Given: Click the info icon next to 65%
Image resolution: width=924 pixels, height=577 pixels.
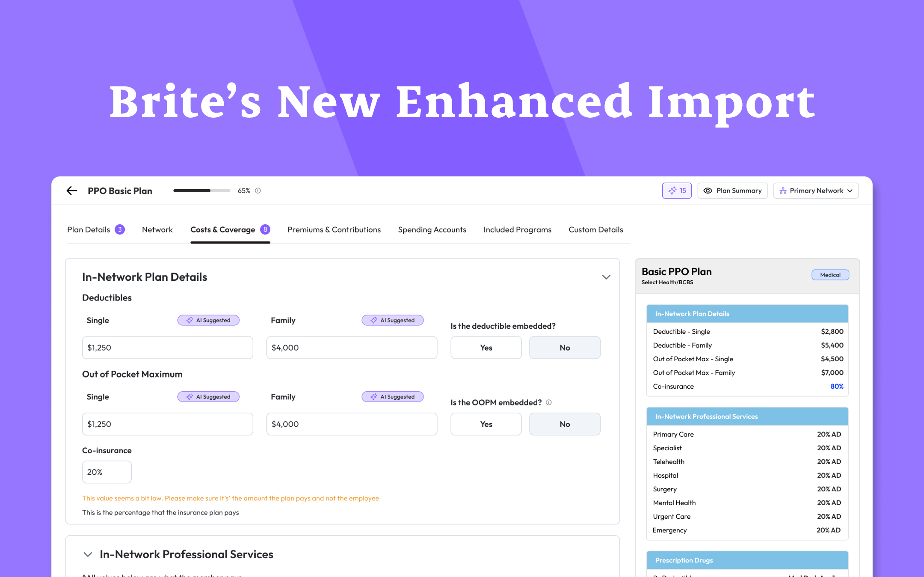Looking at the screenshot, I should point(258,191).
